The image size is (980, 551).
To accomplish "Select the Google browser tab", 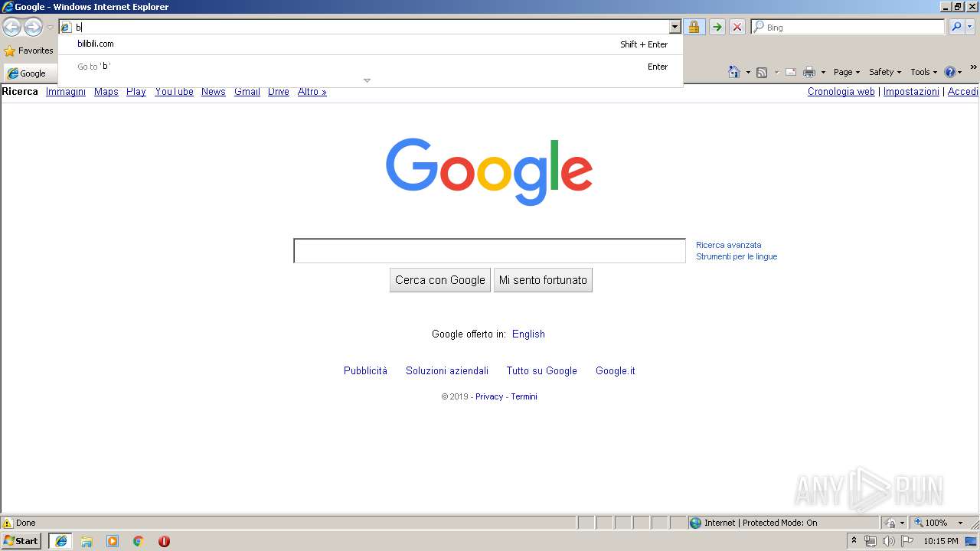I will tap(29, 73).
